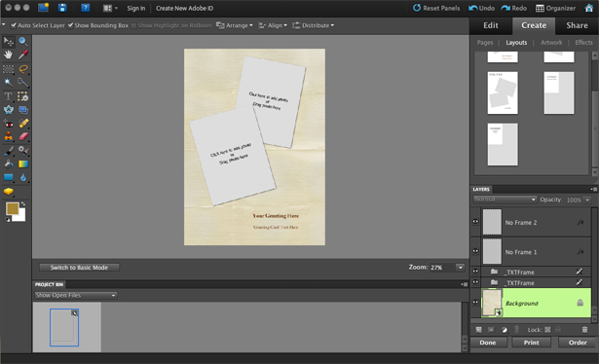
Task: Open the Effects sub-tab
Action: coord(583,43)
